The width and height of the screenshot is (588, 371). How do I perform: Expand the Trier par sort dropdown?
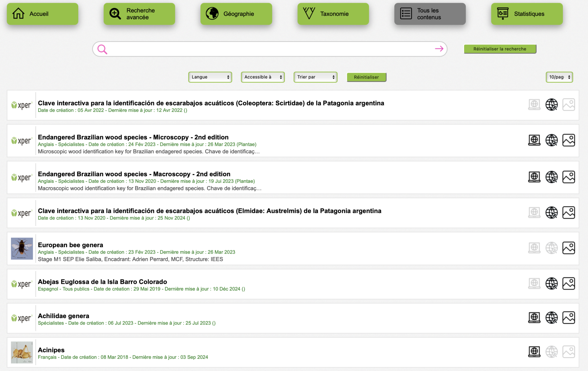pos(315,77)
